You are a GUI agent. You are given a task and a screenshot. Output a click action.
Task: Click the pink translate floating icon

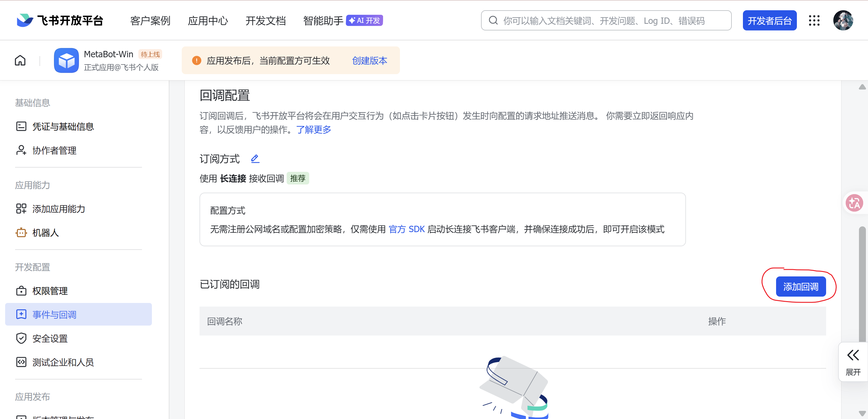coord(854,203)
